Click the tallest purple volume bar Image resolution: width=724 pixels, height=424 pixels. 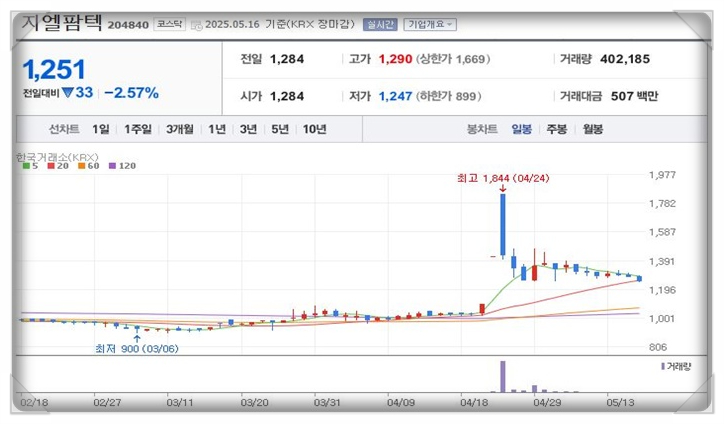tap(503, 377)
